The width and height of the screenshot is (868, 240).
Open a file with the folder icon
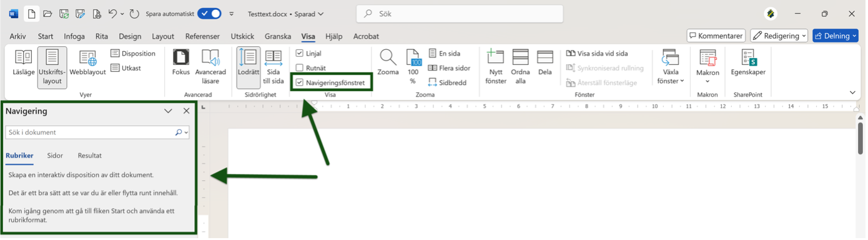click(x=47, y=14)
